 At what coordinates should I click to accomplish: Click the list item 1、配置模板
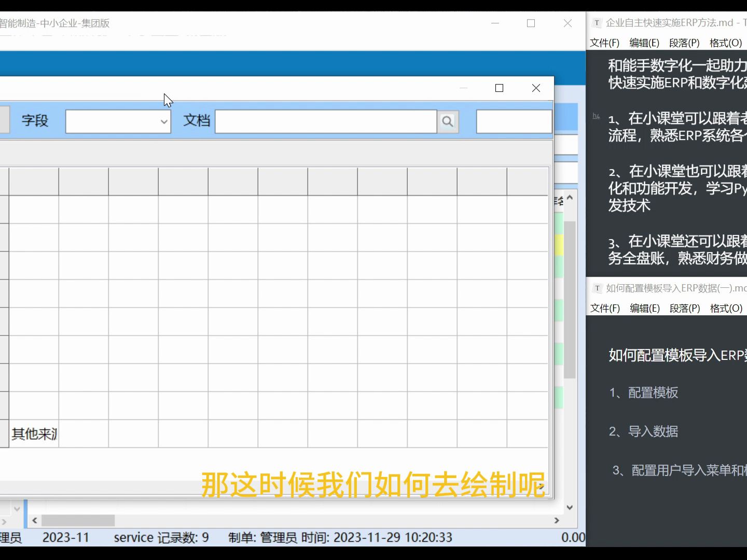643,393
